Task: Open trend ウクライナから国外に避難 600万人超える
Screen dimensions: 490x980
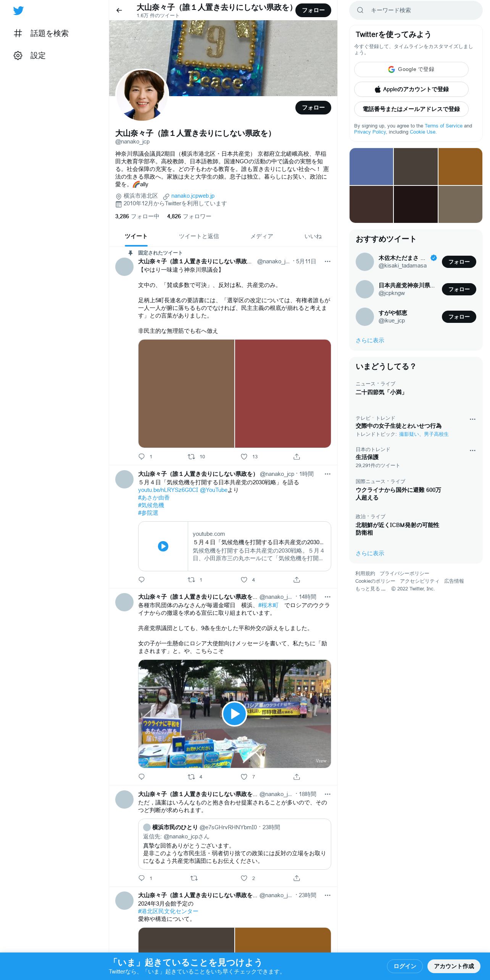Action: (398, 493)
